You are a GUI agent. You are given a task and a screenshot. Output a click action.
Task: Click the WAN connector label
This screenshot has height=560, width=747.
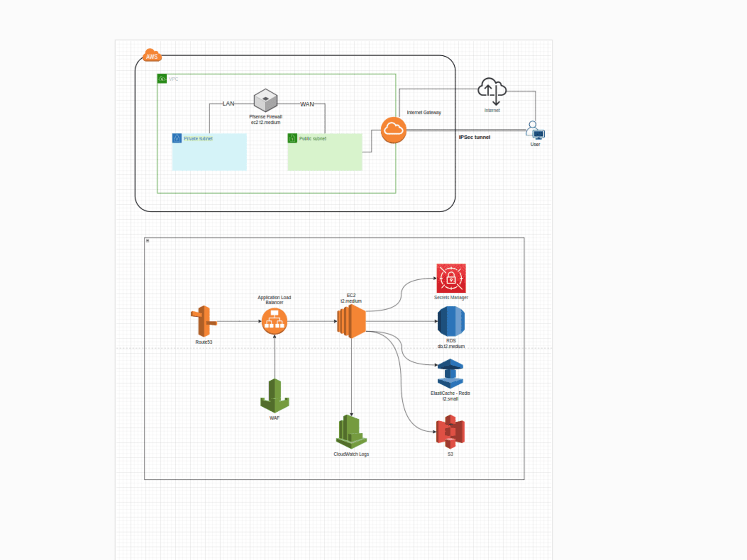(307, 104)
